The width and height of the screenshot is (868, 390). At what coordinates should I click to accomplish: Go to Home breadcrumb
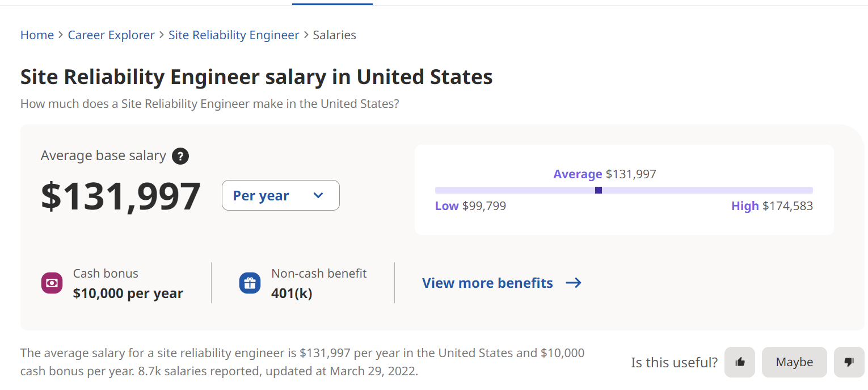click(37, 35)
